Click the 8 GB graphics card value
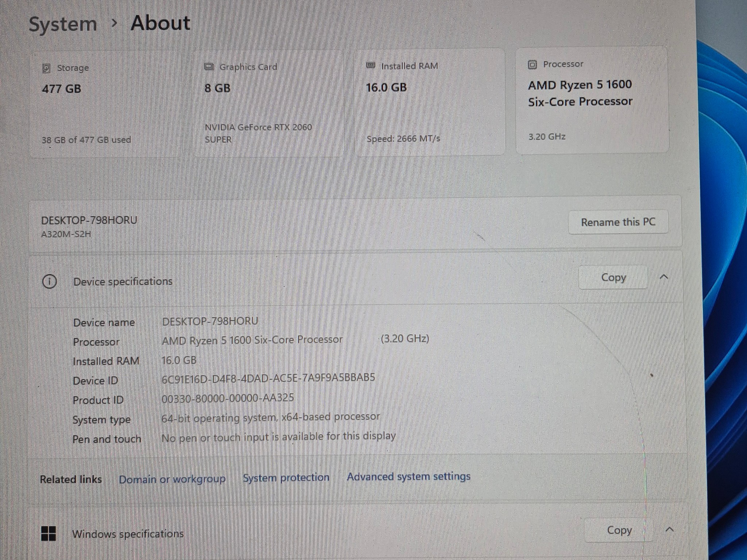 point(217,88)
